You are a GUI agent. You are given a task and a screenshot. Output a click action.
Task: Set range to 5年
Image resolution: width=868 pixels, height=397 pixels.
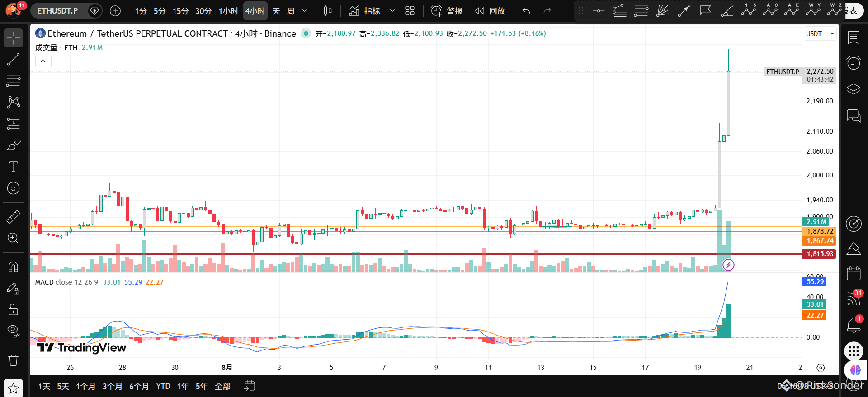(x=202, y=387)
